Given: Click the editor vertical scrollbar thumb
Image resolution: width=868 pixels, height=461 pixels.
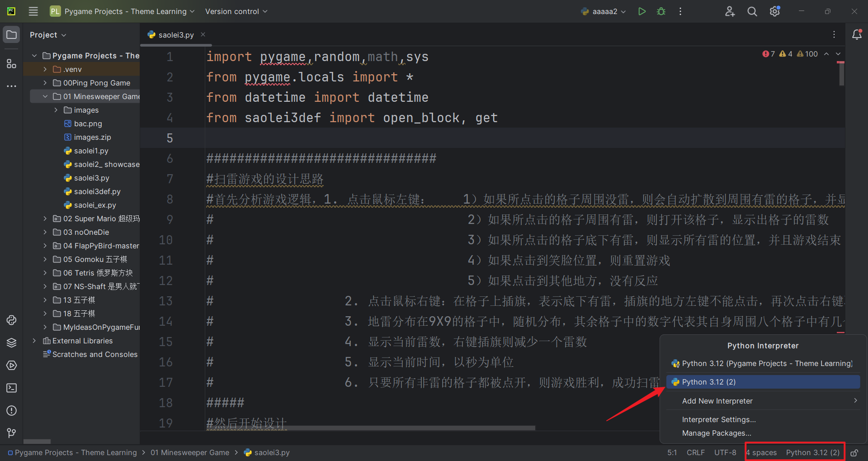Looking at the screenshot, I should pos(841,73).
